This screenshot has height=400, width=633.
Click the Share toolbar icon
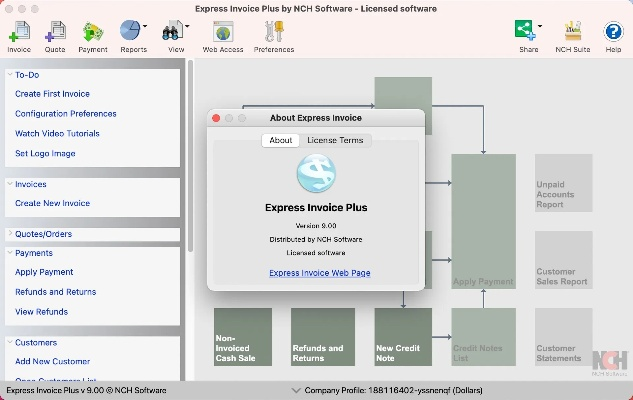tap(526, 35)
